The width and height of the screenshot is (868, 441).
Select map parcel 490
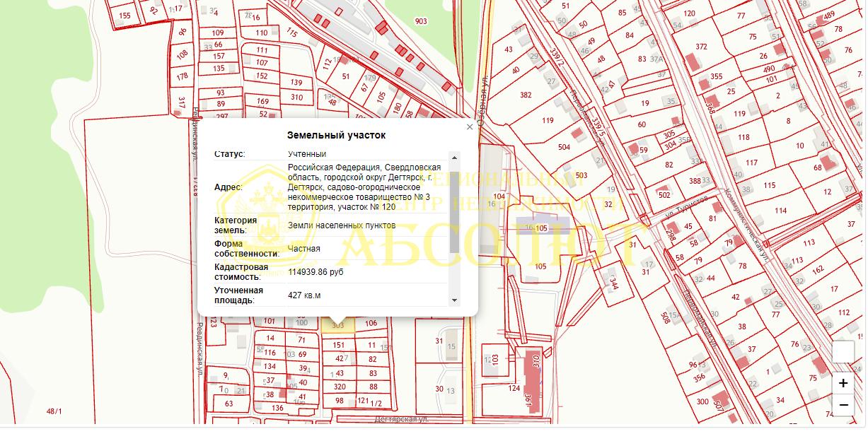(x=769, y=69)
